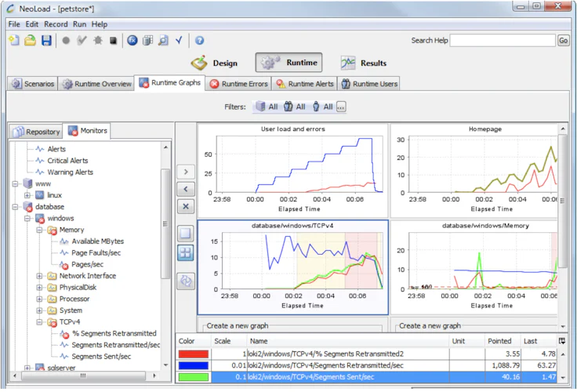Click the monitors tree horizontal scrollbar

[x=84, y=376]
